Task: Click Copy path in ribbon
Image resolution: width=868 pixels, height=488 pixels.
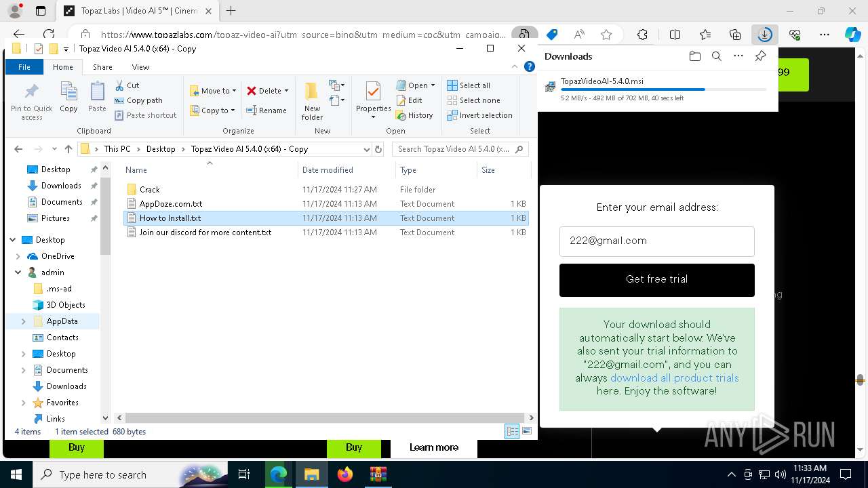Action: (x=138, y=100)
